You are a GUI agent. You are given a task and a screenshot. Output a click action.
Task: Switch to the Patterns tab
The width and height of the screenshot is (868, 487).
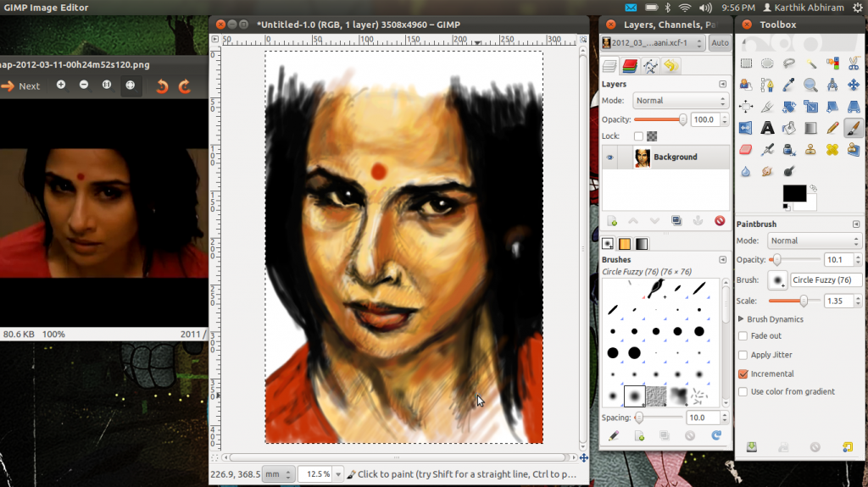click(625, 244)
